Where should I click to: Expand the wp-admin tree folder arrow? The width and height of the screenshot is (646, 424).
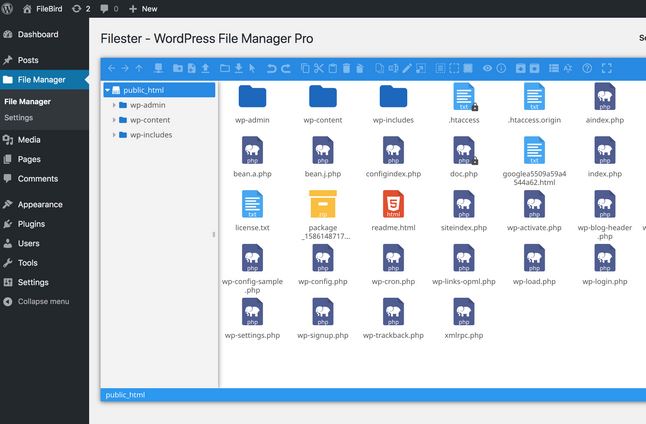[x=114, y=105]
